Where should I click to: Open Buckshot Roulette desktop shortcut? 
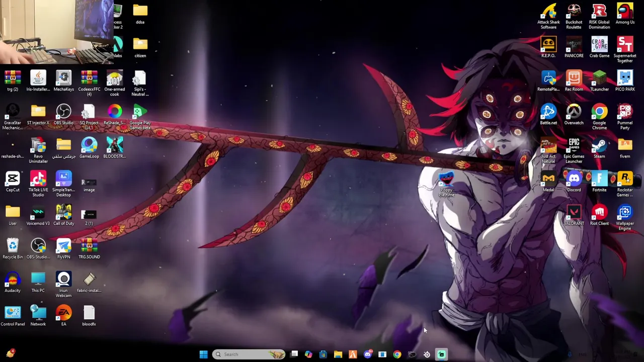(x=574, y=16)
